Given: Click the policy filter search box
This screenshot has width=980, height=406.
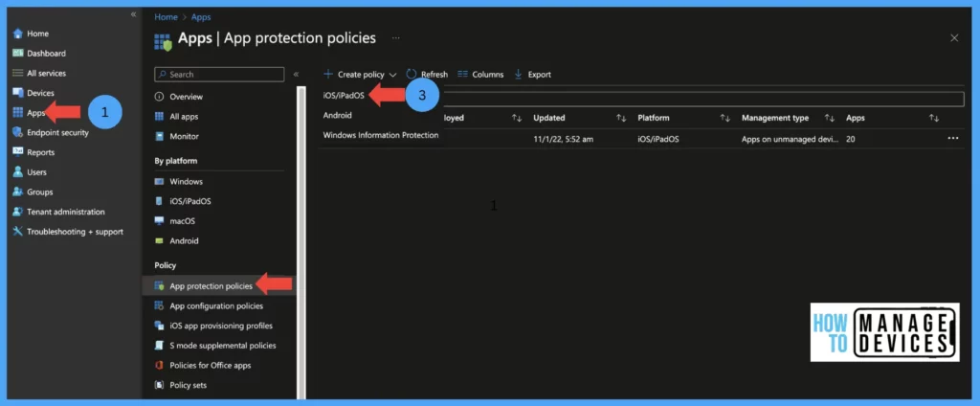Looking at the screenshot, I should point(702,99).
